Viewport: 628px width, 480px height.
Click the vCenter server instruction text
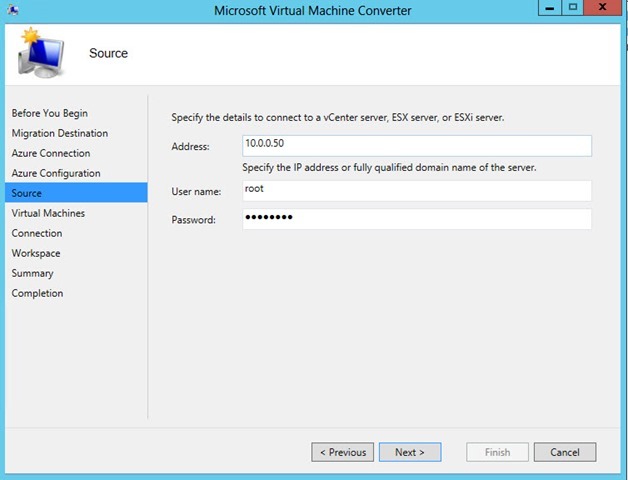coord(338,118)
